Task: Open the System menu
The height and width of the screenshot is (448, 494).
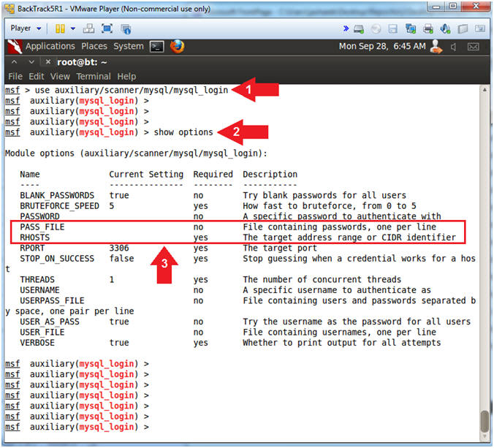Action: [129, 46]
